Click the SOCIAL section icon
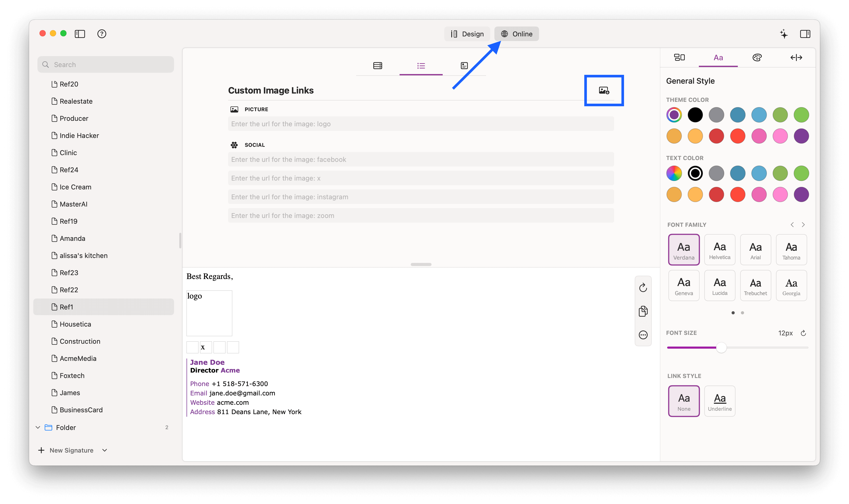 pos(234,145)
